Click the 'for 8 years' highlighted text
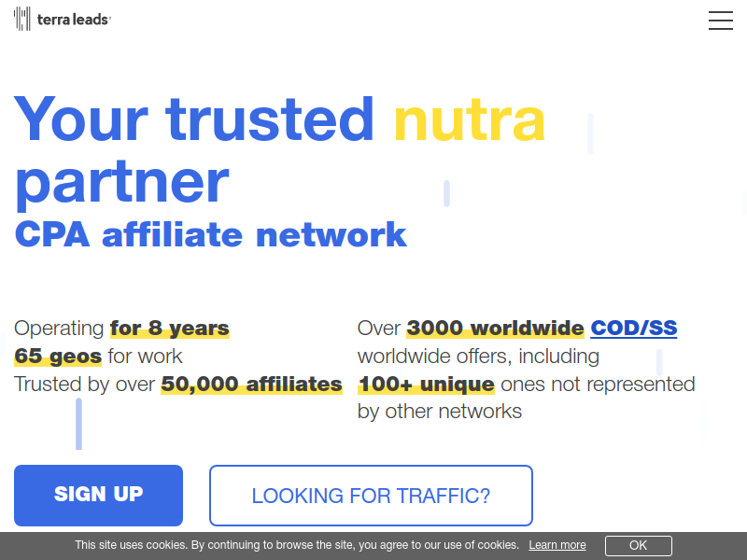Viewport: 747px width, 560px height. tap(170, 329)
